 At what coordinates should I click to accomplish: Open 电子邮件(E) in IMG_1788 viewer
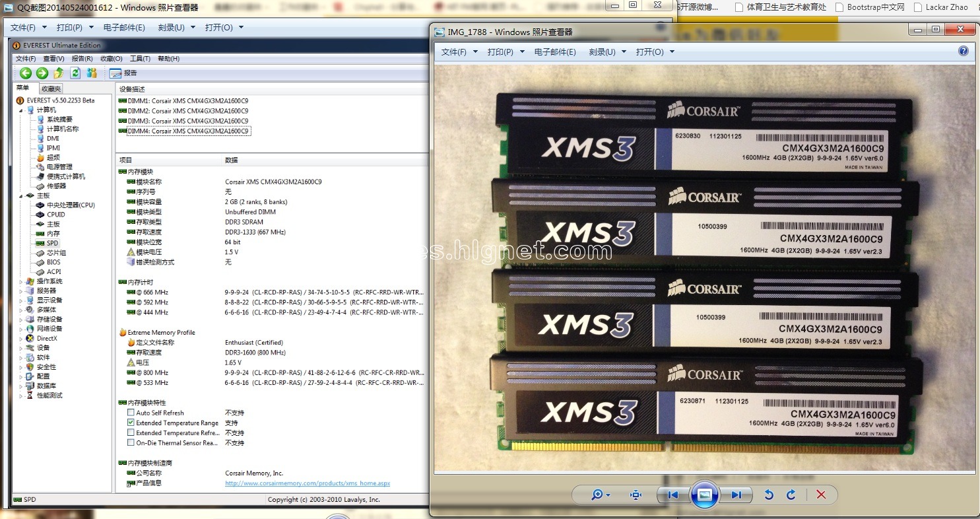click(555, 52)
